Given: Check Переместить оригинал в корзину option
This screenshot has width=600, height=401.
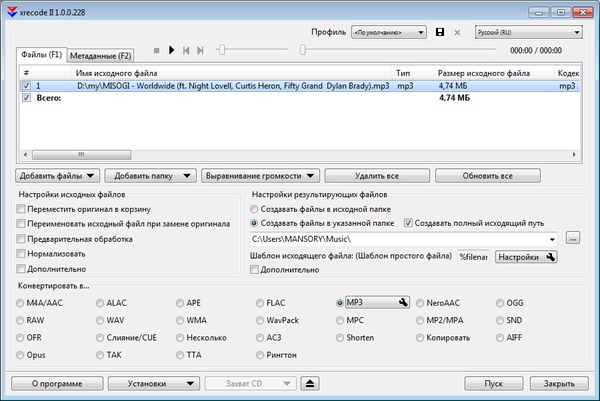Looking at the screenshot, I should coord(22,208).
